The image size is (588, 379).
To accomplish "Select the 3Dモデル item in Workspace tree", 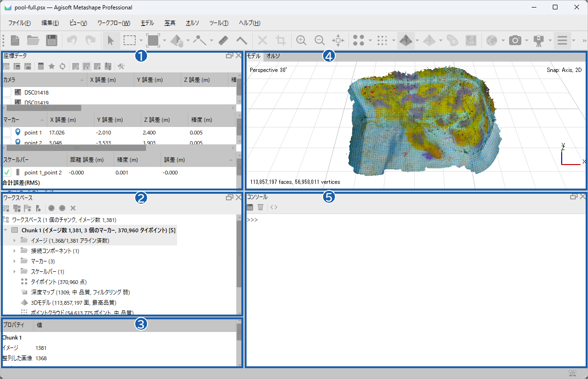I will tap(73, 302).
